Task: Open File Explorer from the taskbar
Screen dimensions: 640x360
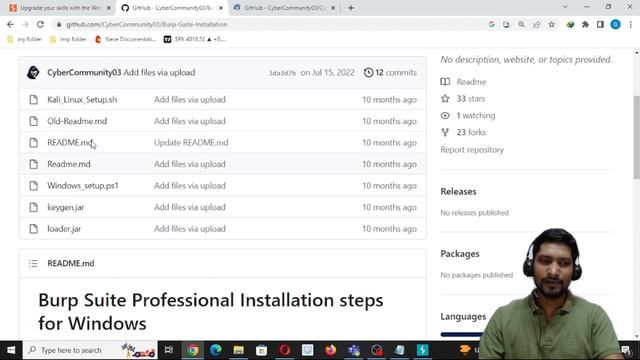Action: point(238,350)
